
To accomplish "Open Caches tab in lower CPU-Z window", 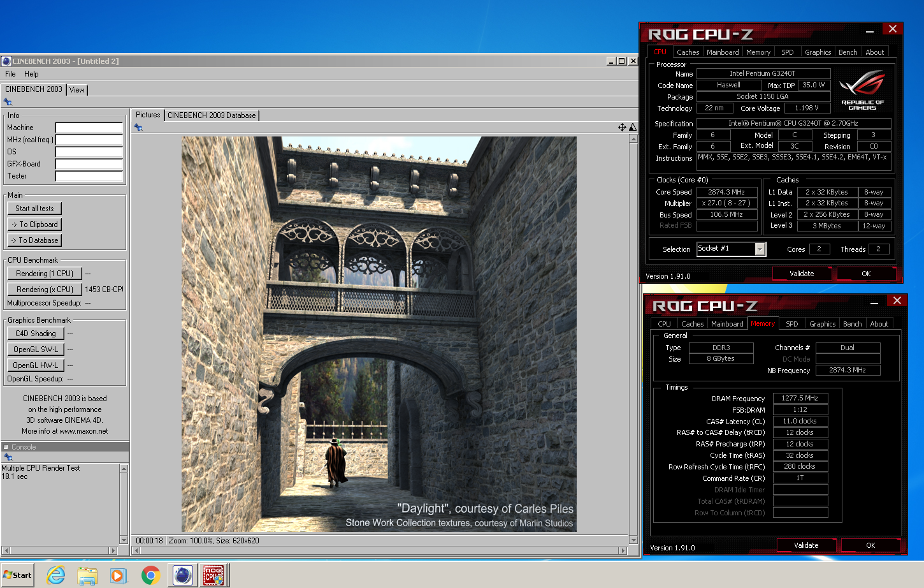I will (x=692, y=324).
